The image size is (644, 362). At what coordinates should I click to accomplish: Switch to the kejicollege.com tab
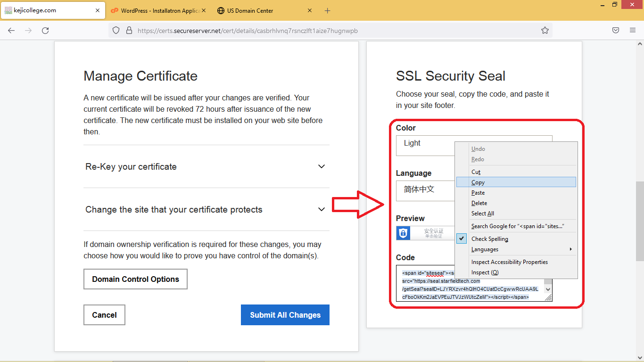[x=53, y=10]
